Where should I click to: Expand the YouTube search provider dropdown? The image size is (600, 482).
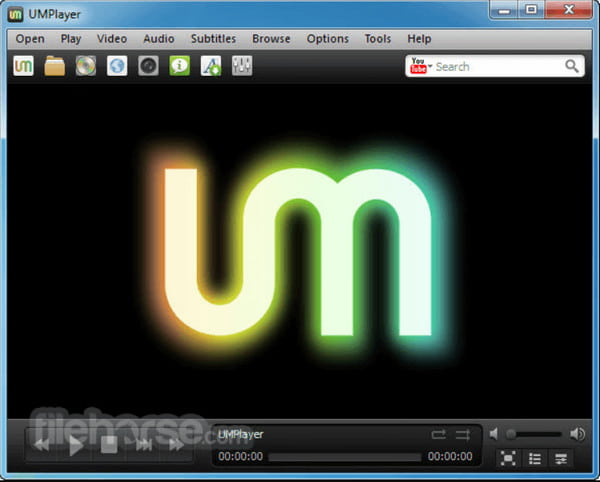tap(430, 66)
